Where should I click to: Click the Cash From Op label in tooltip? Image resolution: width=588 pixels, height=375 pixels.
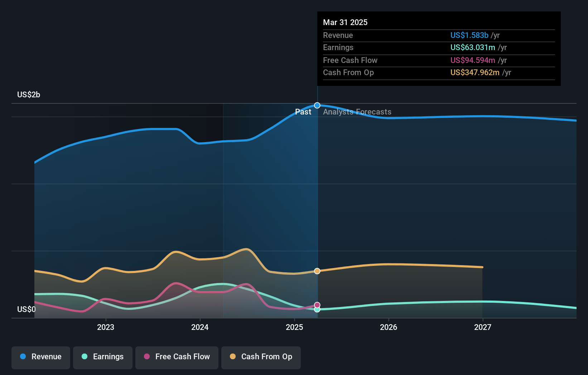point(348,73)
